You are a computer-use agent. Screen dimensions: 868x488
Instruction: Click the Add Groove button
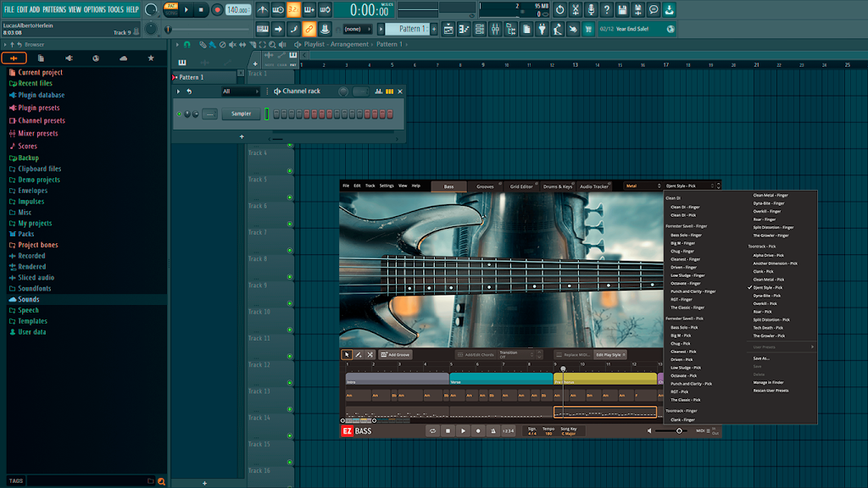point(395,355)
